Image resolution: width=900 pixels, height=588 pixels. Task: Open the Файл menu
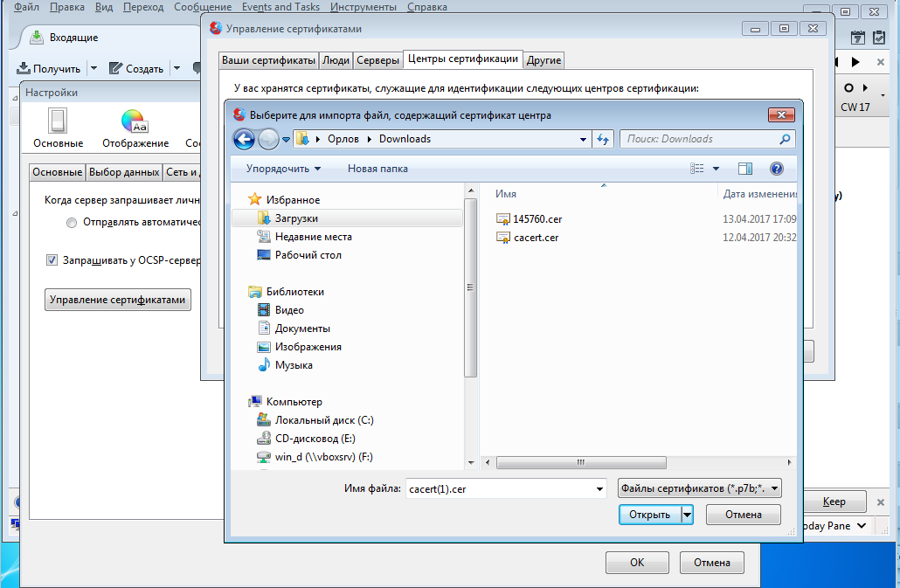(x=26, y=7)
